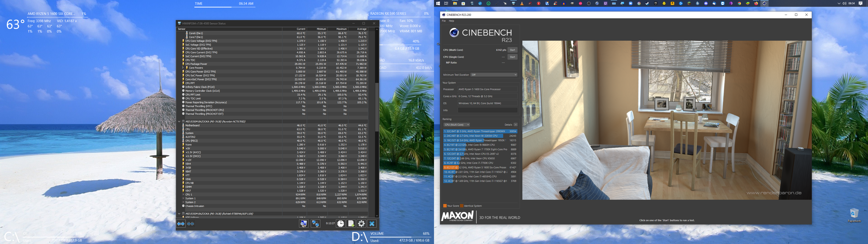Open the sensor summary monitor-magnifier icon

pyautogui.click(x=304, y=224)
